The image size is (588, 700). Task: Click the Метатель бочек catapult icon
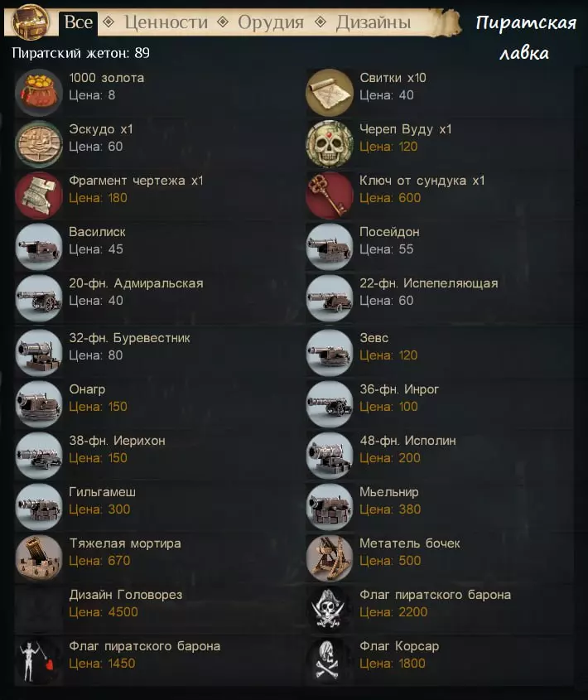(330, 558)
